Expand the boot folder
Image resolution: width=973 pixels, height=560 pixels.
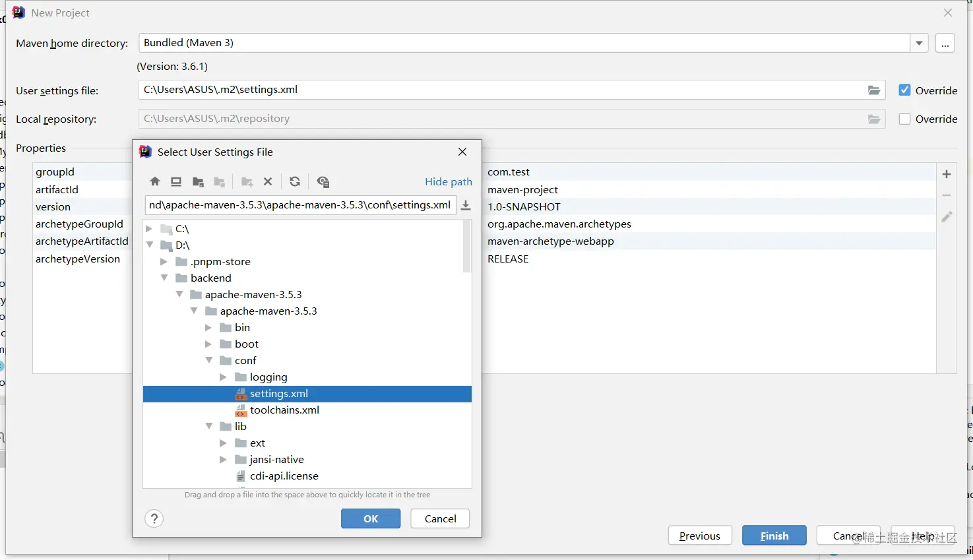tap(208, 344)
